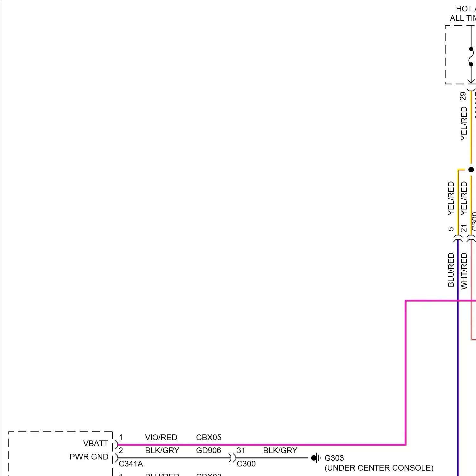Click pin number 21 at the connector

click(464, 228)
